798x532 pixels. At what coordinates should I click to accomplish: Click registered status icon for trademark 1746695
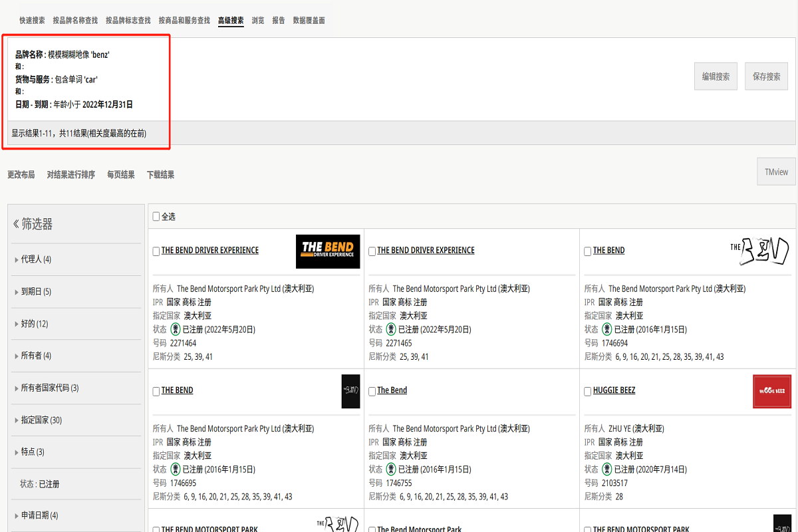[176, 469]
